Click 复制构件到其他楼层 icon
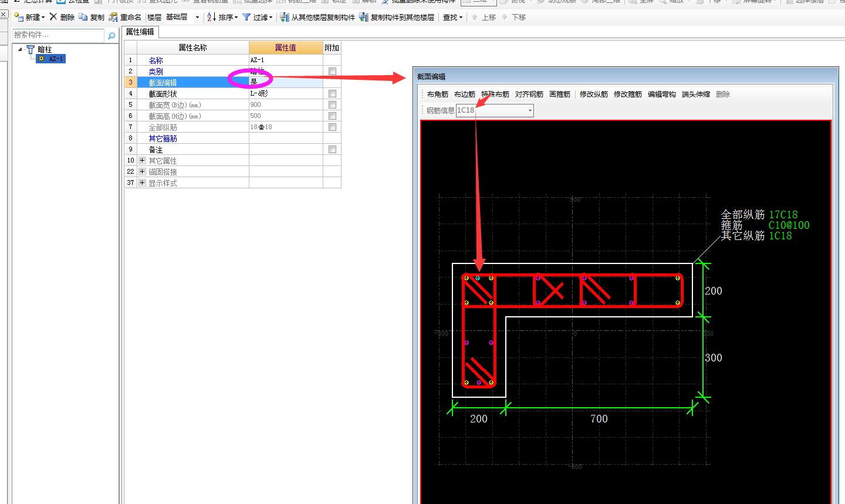Viewport: 845px width, 504px height. (x=364, y=17)
